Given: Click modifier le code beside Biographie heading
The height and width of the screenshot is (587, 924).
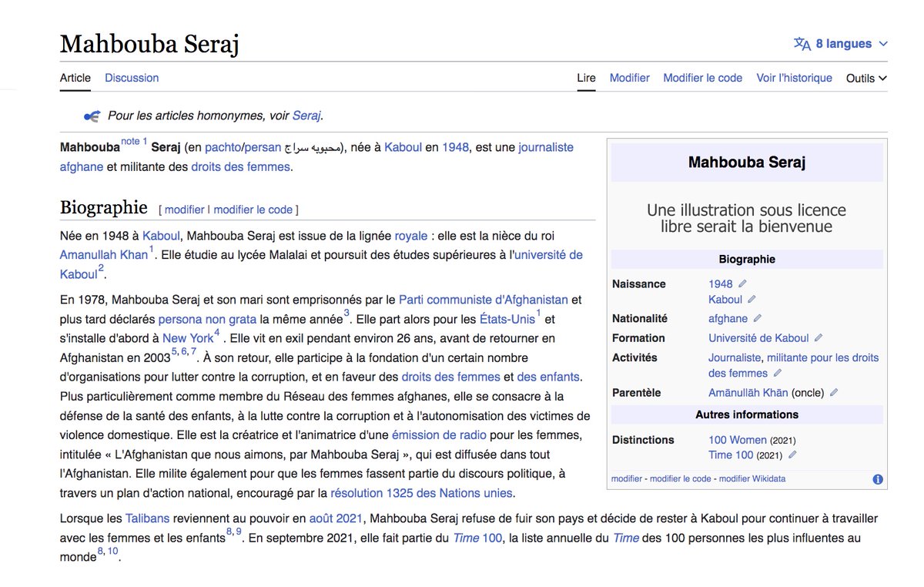Looking at the screenshot, I should pos(253,210).
